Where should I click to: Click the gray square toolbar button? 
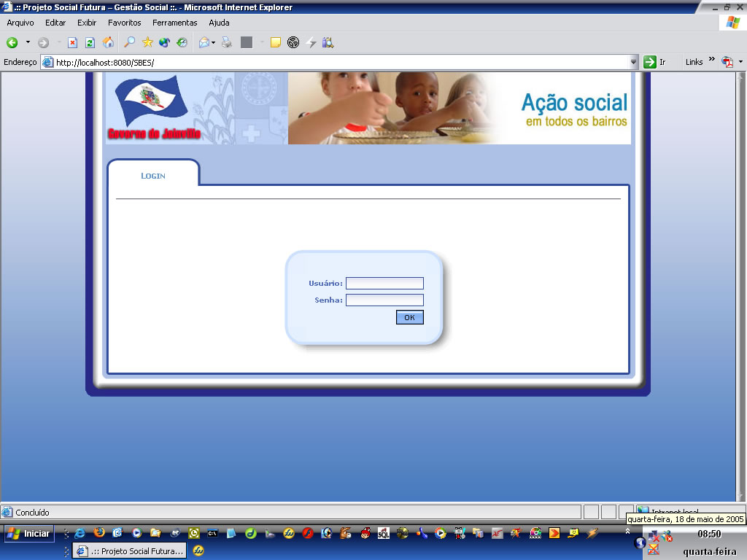coord(247,42)
